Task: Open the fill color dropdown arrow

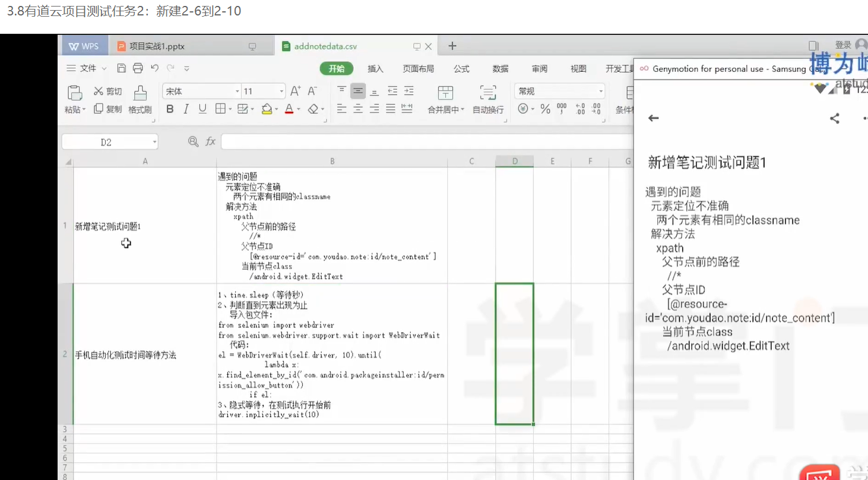Action: point(276,109)
